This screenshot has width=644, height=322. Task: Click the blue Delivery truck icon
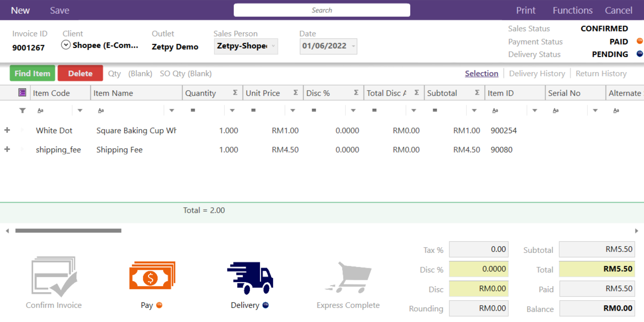250,278
